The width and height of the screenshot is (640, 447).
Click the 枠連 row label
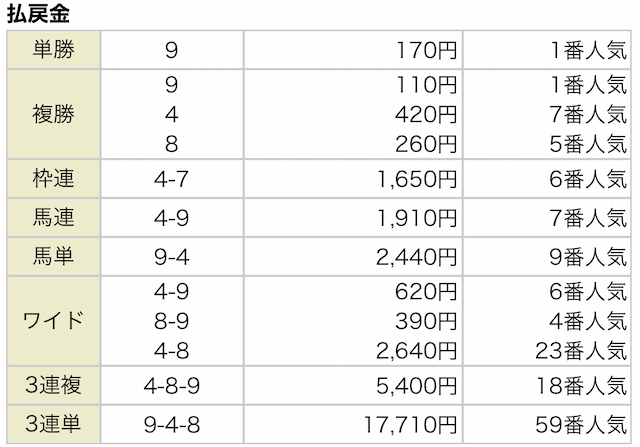[53, 180]
